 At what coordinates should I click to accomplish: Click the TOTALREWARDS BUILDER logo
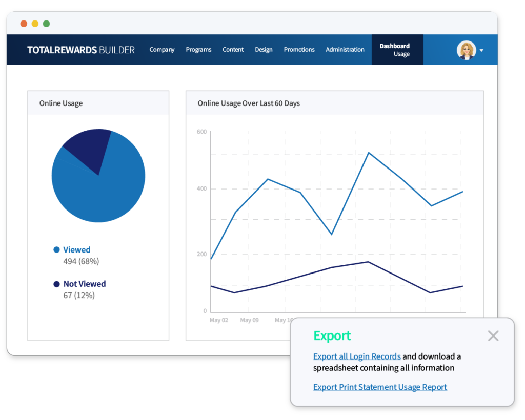[x=80, y=50]
